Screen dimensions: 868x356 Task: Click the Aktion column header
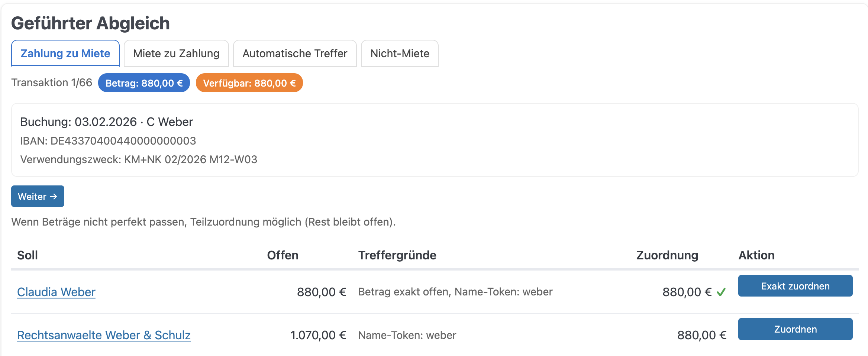[x=756, y=255]
